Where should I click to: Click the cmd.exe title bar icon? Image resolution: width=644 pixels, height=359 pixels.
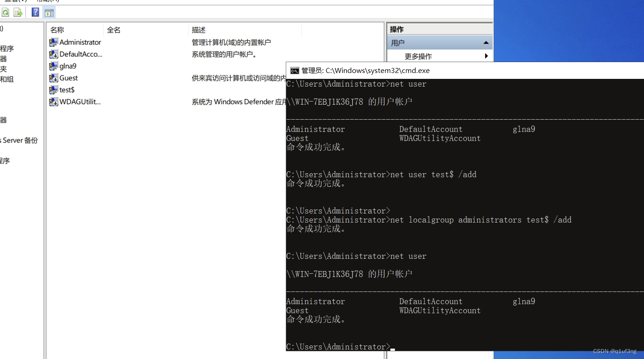point(295,70)
